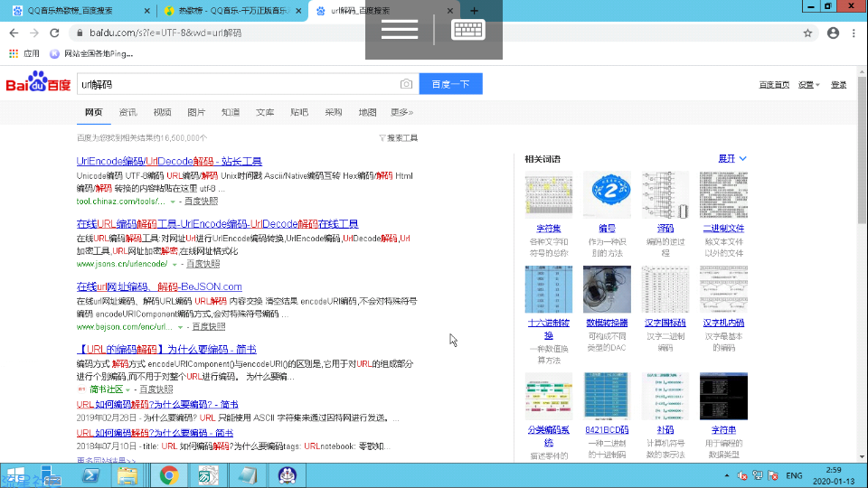Open File Explorer from the taskbar
Screen dimensions: 868x488
pyautogui.click(x=127, y=476)
